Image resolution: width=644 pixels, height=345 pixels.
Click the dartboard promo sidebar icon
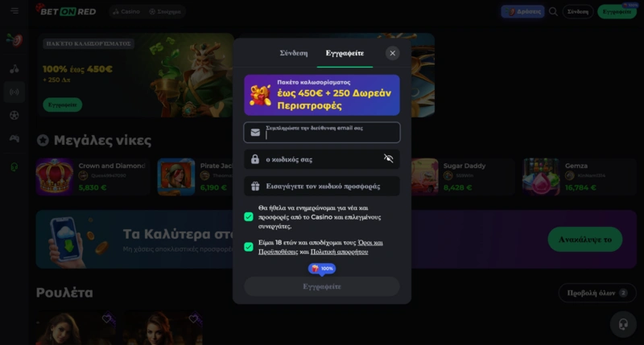(x=14, y=39)
